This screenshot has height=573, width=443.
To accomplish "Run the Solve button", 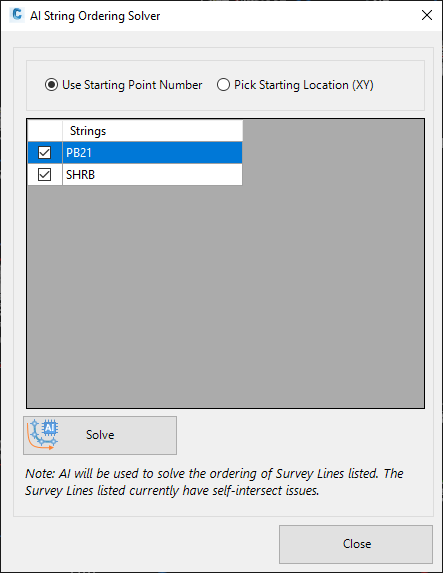I will (100, 435).
